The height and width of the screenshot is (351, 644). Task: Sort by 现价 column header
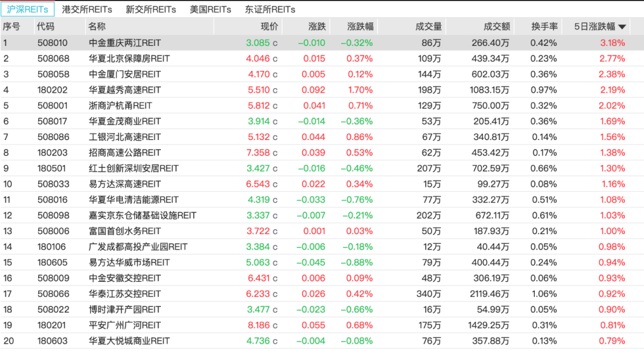point(269,27)
